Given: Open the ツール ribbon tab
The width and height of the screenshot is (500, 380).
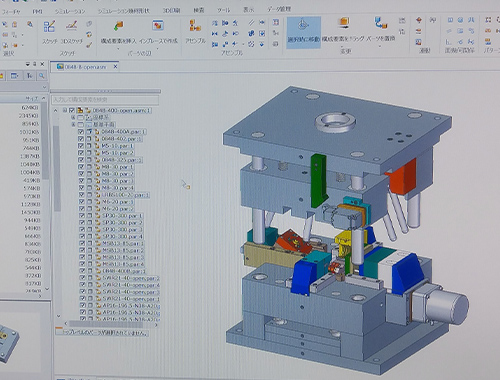Looking at the screenshot, I should (x=224, y=10).
